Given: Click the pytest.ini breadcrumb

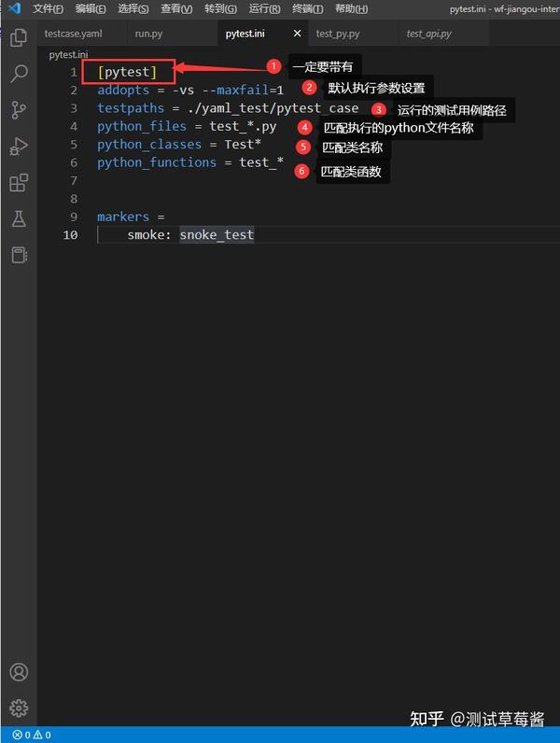Looking at the screenshot, I should (x=68, y=54).
